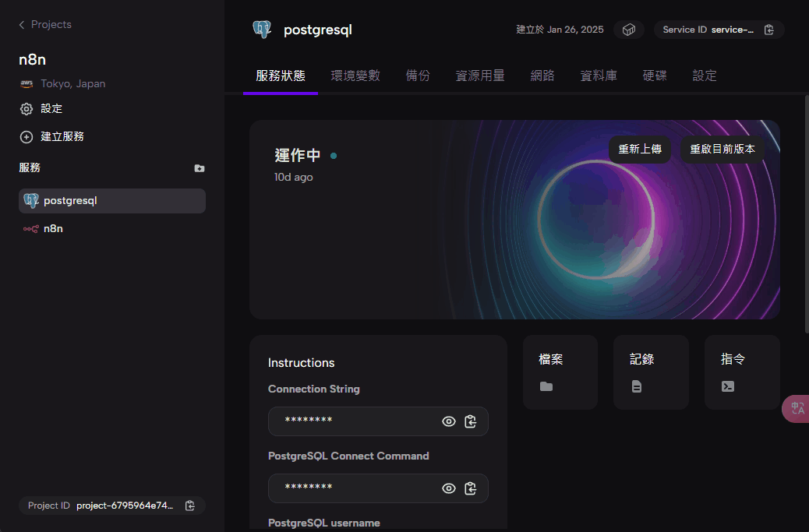809x532 pixels.
Task: Click the PostgreSQL username label
Action: [x=324, y=523]
